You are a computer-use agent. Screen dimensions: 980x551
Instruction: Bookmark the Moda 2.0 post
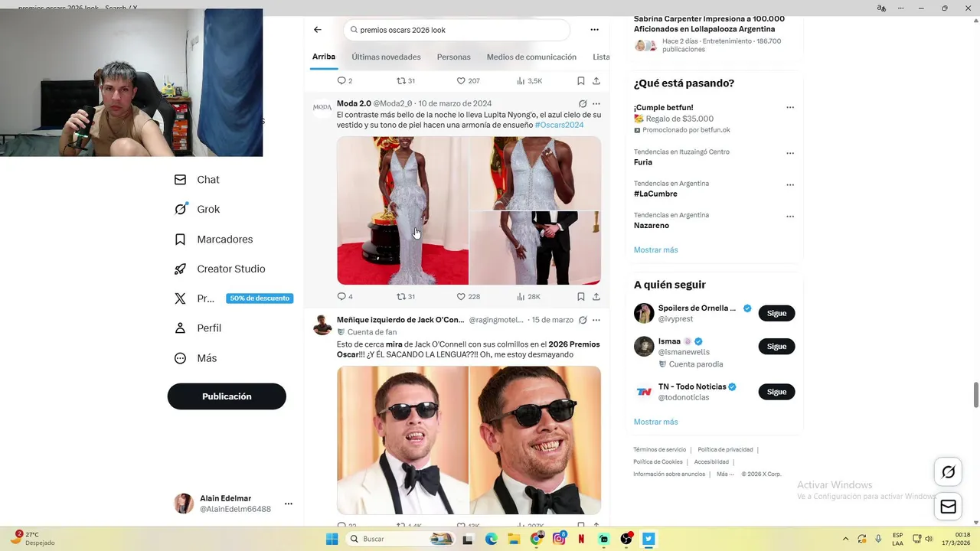(581, 296)
